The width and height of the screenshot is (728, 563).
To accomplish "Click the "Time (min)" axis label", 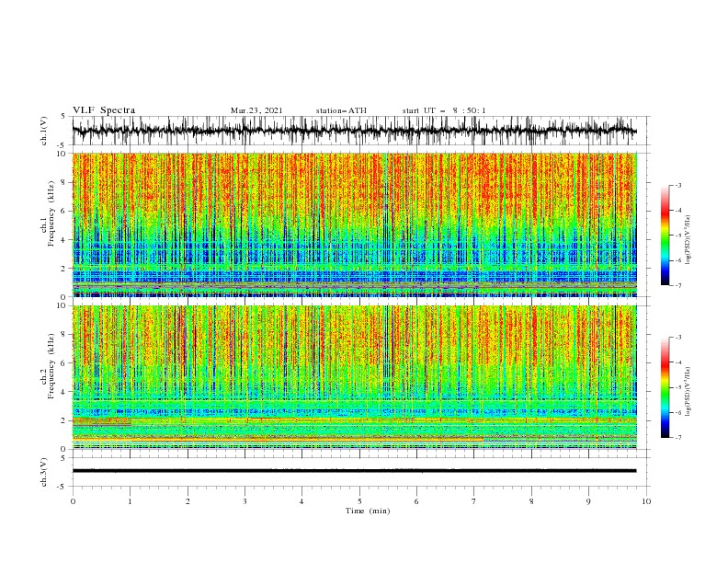I will 368,511.
